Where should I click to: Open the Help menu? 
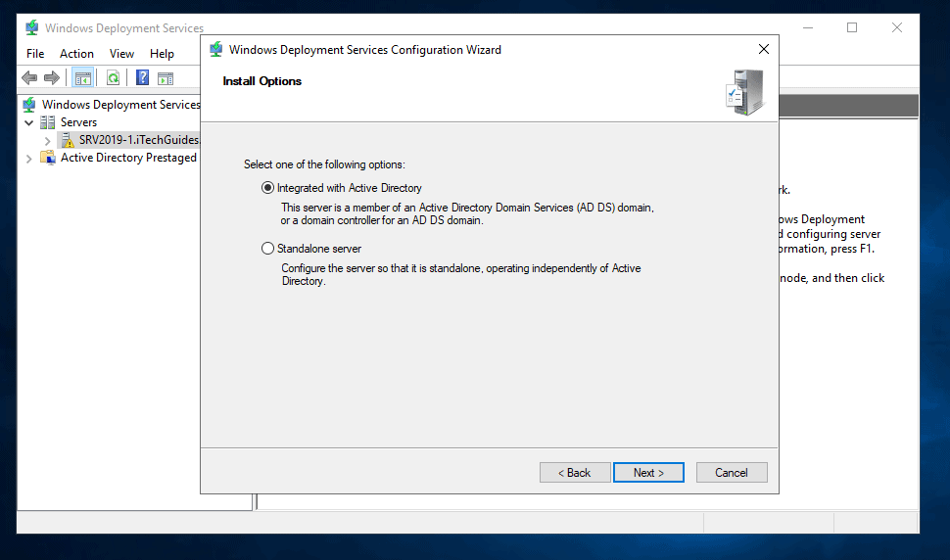click(162, 54)
